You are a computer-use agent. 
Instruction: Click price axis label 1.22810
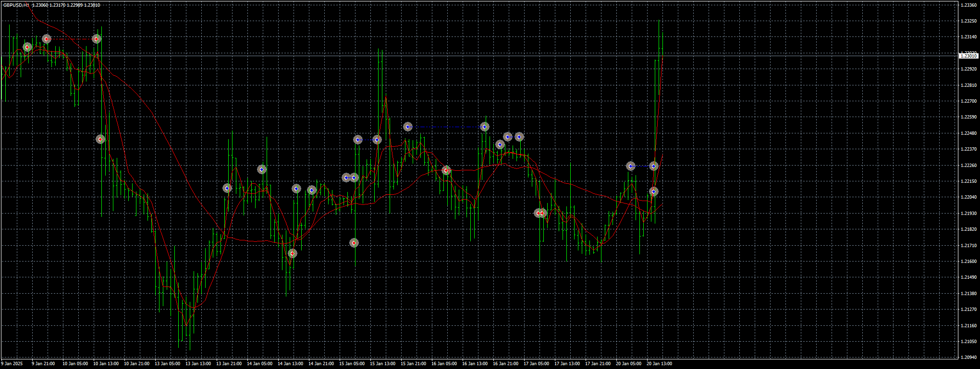point(968,85)
